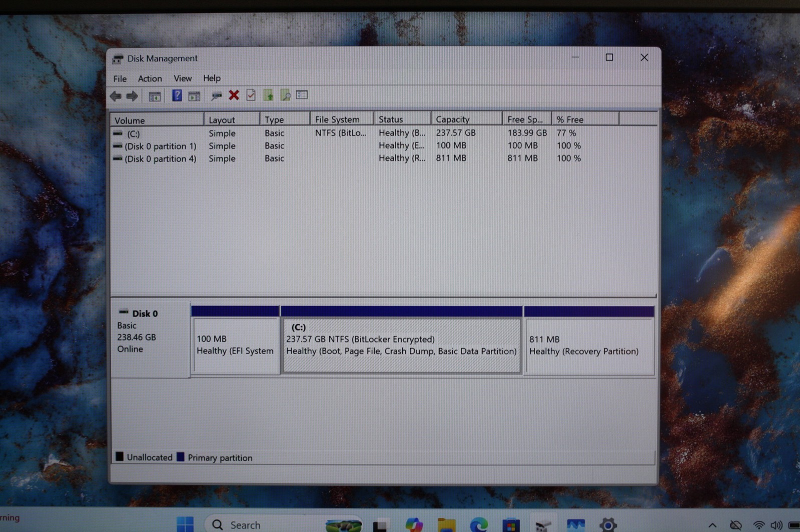Open the File menu
800x532 pixels.
tap(120, 78)
